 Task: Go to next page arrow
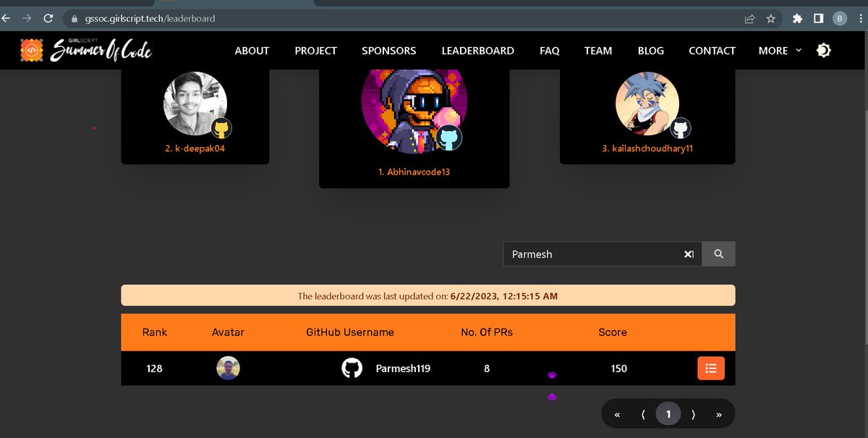[x=694, y=415]
